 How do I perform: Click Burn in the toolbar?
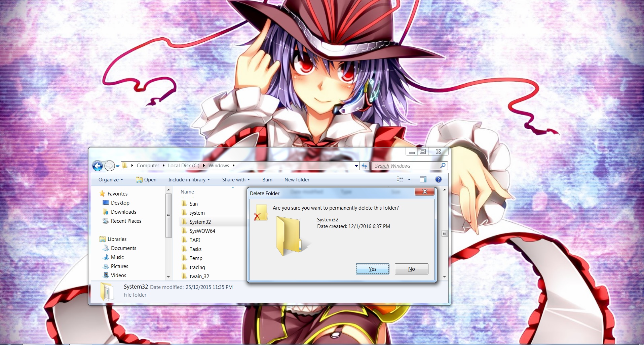pyautogui.click(x=267, y=180)
